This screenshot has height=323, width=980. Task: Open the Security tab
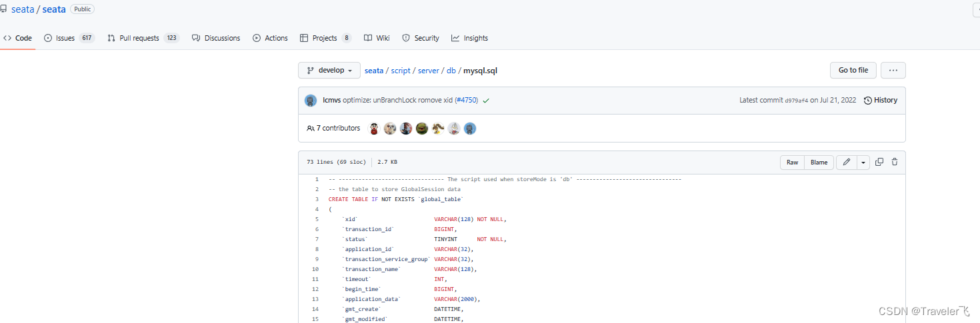coord(421,38)
